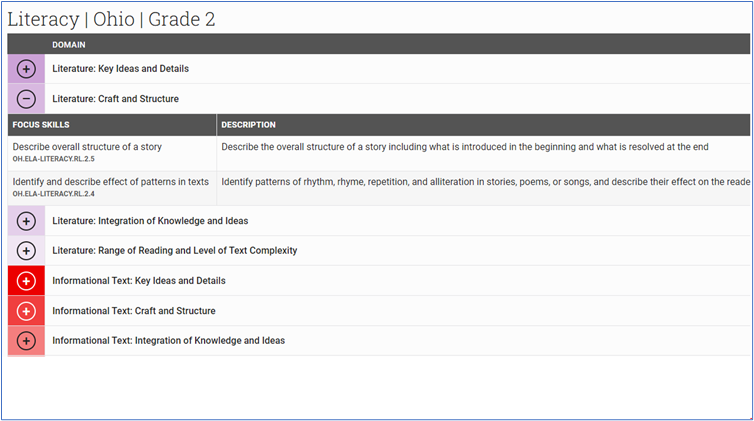This screenshot has height=421, width=754.
Task: Click the OH.ELA-LITERACY.RL.2.5 standard code
Action: [x=53, y=159]
